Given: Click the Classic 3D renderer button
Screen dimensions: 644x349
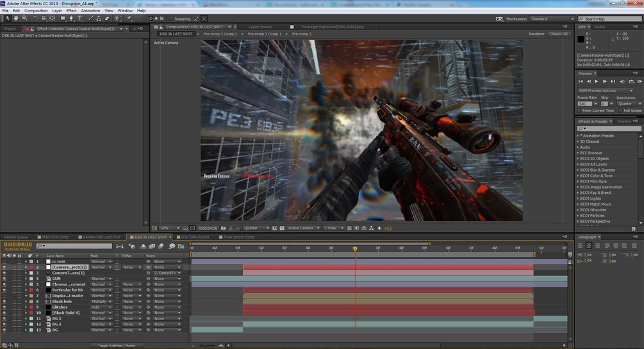Looking at the screenshot, I should click(559, 34).
